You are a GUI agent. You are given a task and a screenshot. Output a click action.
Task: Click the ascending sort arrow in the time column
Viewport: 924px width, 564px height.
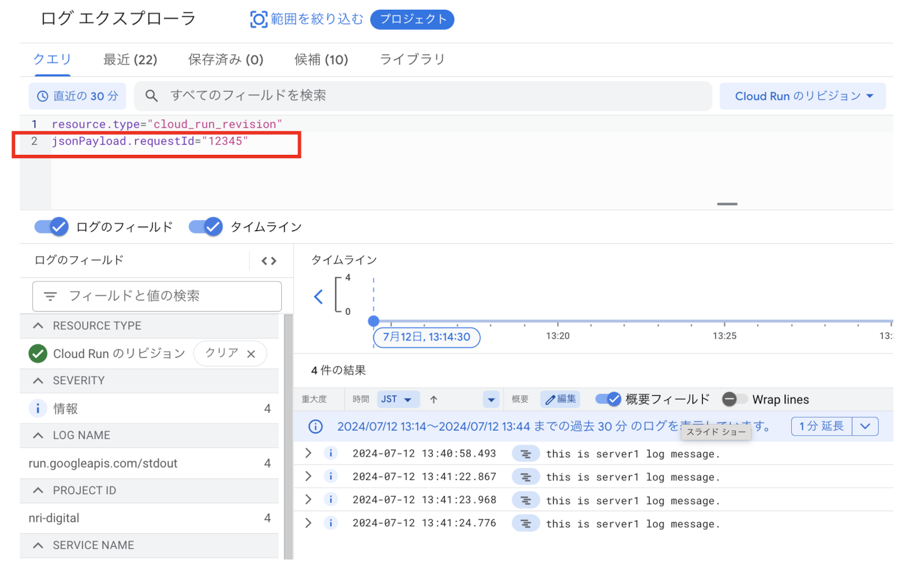point(434,400)
